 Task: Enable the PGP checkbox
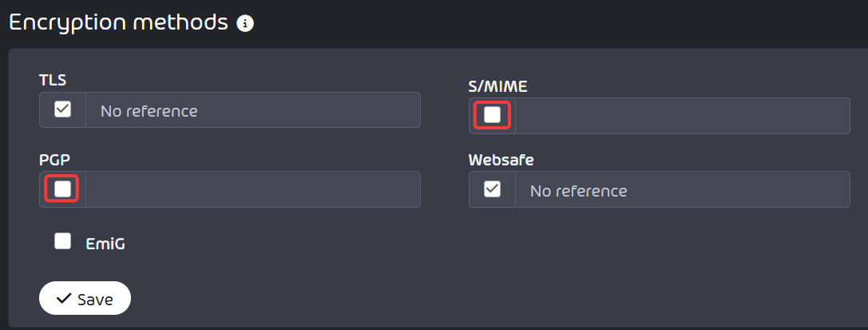point(62,189)
